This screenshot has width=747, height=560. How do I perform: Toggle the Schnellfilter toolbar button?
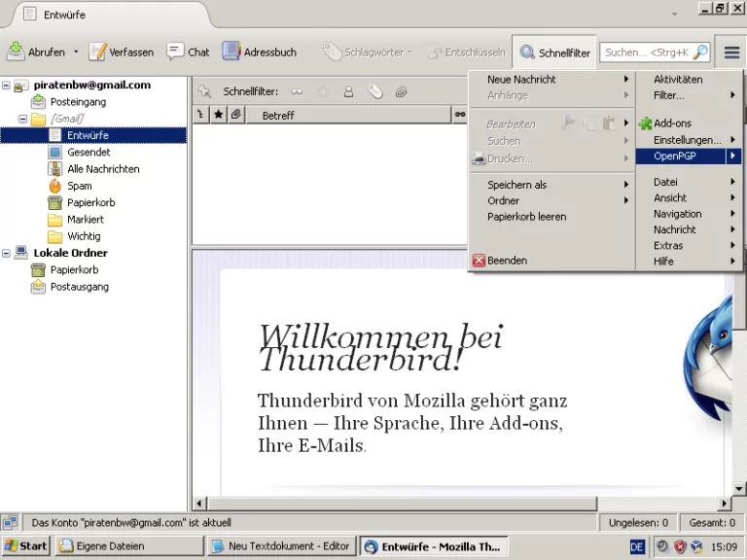tap(554, 52)
